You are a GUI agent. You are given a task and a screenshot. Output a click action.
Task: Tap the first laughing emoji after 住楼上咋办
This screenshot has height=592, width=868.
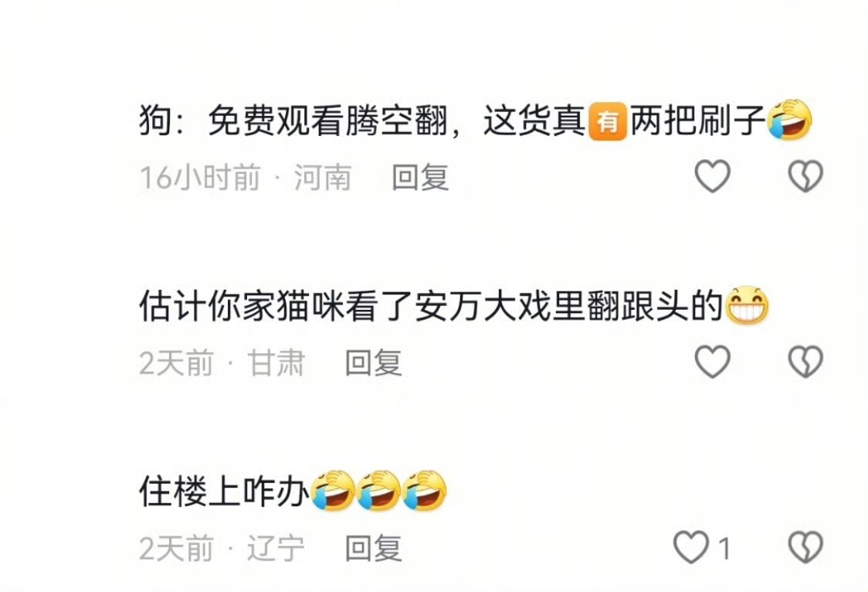[333, 491]
